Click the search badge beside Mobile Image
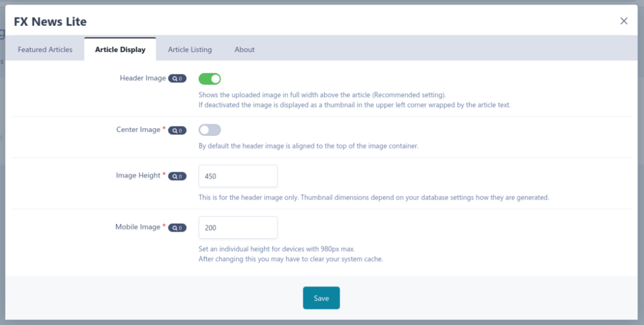The image size is (644, 325). click(177, 228)
